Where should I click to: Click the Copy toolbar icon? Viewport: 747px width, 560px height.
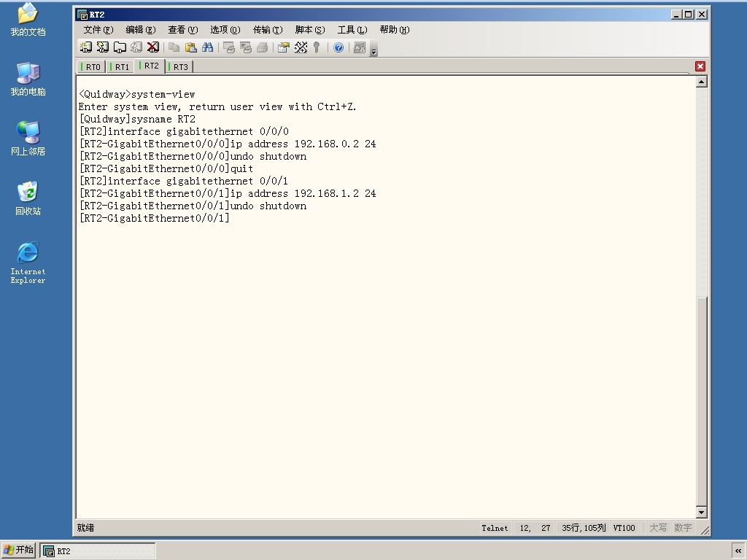click(x=174, y=47)
